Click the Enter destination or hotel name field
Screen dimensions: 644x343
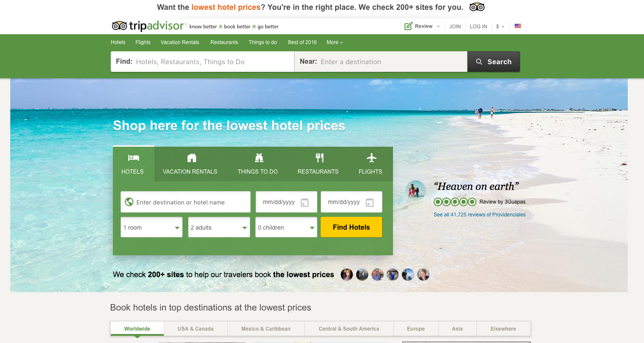coord(186,202)
